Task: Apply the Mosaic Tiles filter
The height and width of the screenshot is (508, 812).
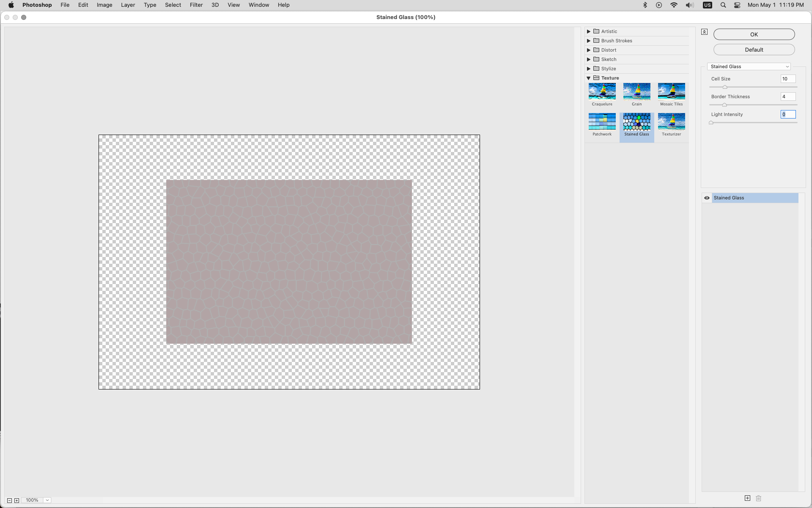Action: (671, 91)
